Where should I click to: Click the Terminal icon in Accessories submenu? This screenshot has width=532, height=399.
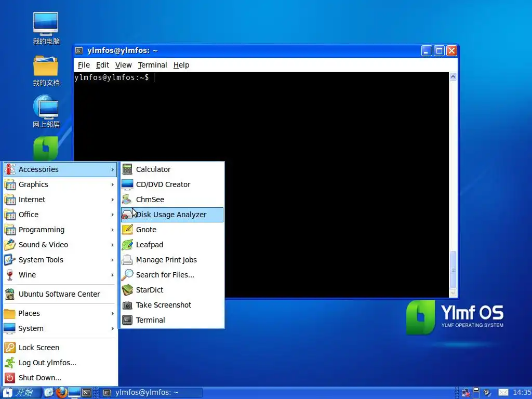pos(127,320)
